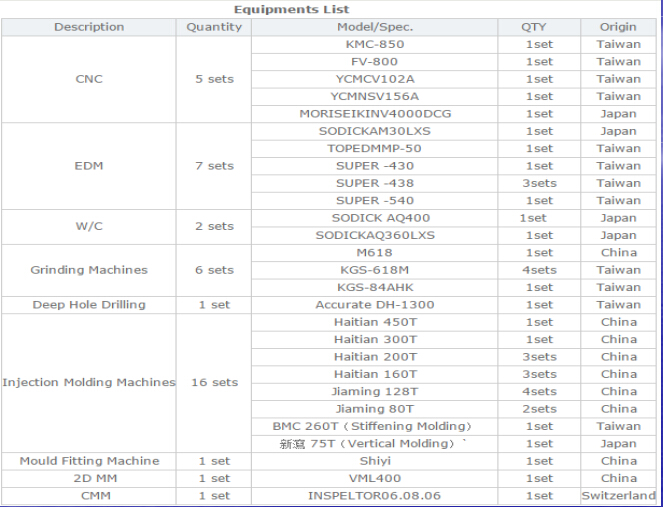Image resolution: width=663 pixels, height=507 pixels.
Task: Select the Origin column header
Action: (618, 27)
